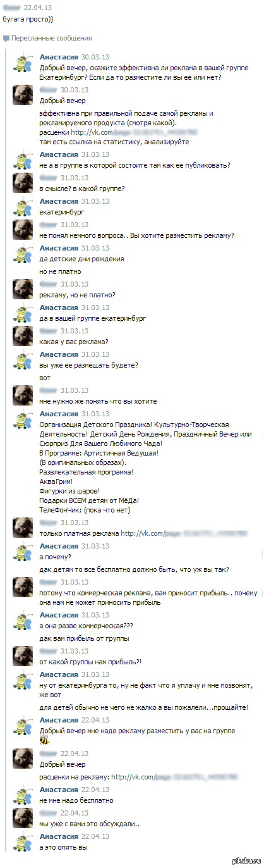This screenshot has width=264, height=868.
Task: Click bee avatar beside 'а это опять вы'
Action: pyautogui.click(x=23, y=842)
